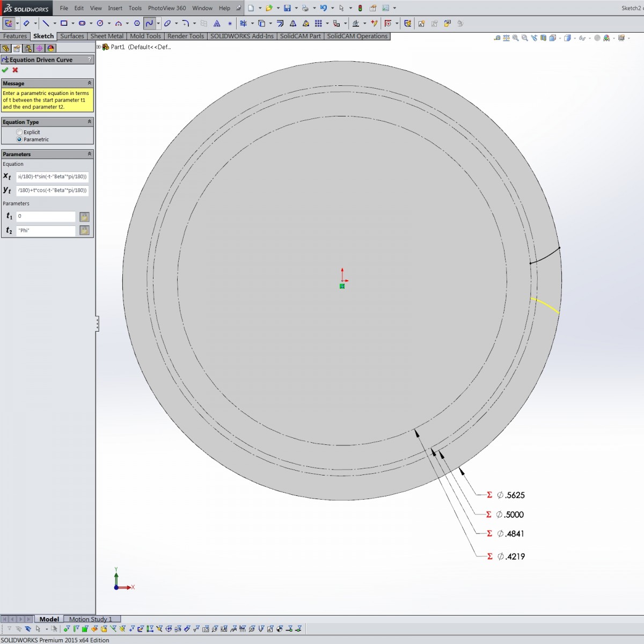Select the Parametric equation type radio button

pos(20,139)
